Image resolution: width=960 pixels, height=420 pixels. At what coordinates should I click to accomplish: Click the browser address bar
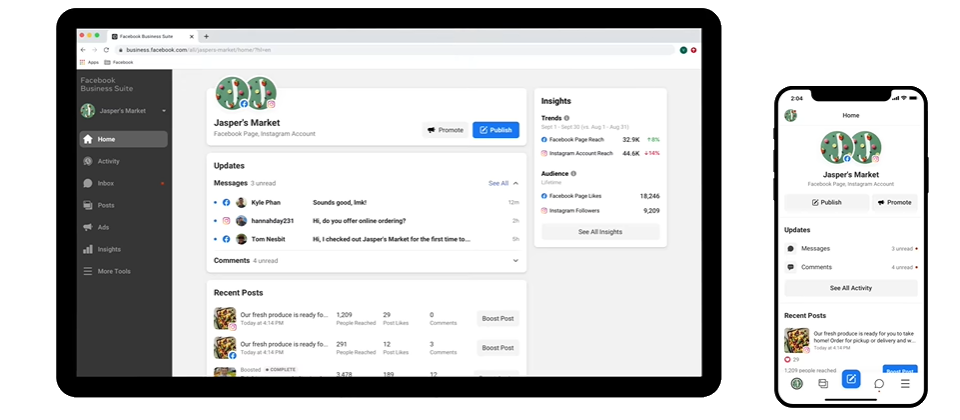point(395,50)
